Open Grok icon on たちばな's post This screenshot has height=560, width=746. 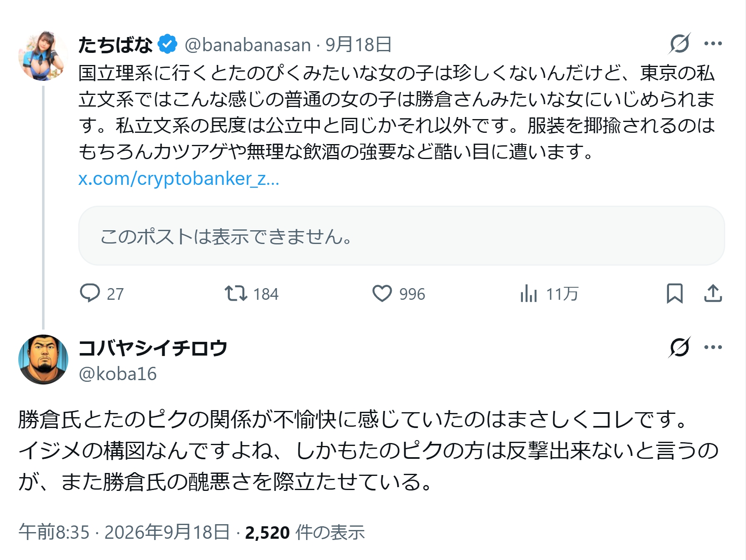click(x=680, y=43)
